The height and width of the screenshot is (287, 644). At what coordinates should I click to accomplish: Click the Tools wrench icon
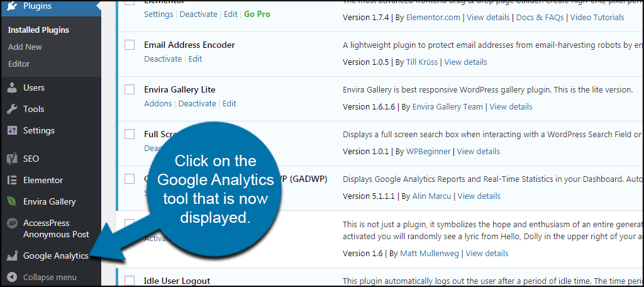[x=11, y=110]
